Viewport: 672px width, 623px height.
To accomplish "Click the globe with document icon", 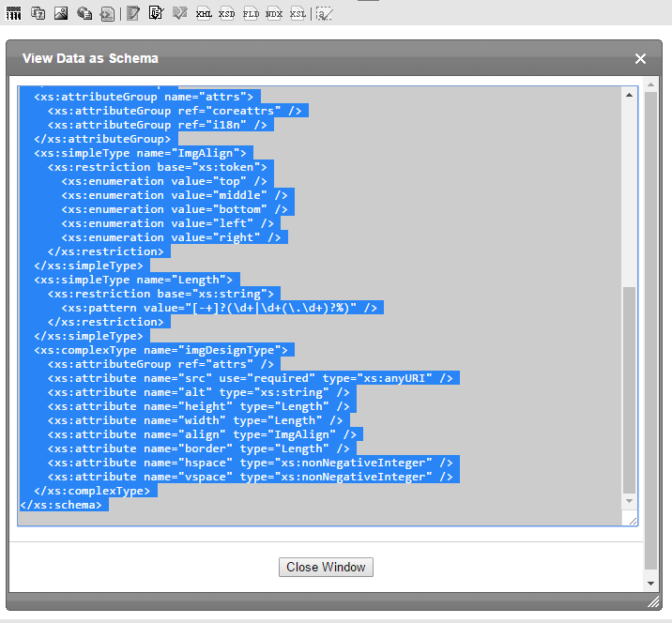I will (x=84, y=13).
